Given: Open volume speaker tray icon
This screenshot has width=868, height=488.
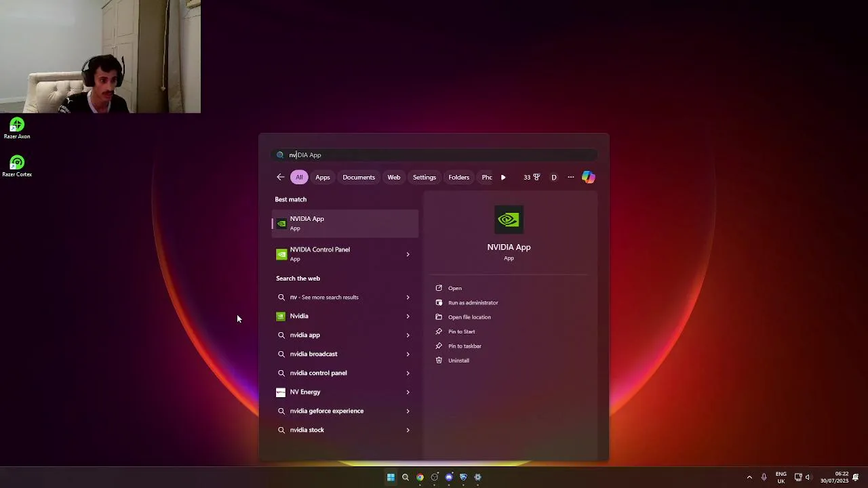Looking at the screenshot, I should (x=808, y=477).
